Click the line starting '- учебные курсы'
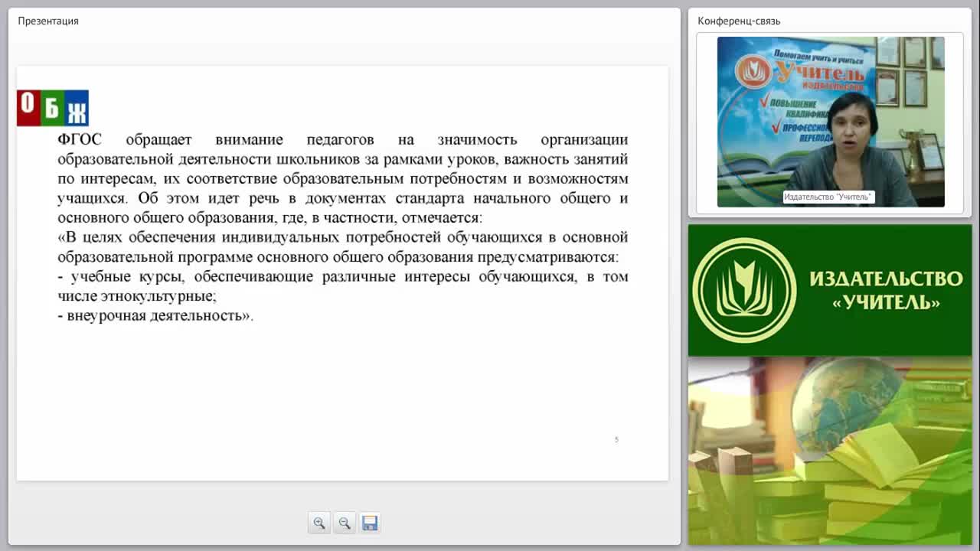Image resolution: width=980 pixels, height=551 pixels. (x=343, y=276)
